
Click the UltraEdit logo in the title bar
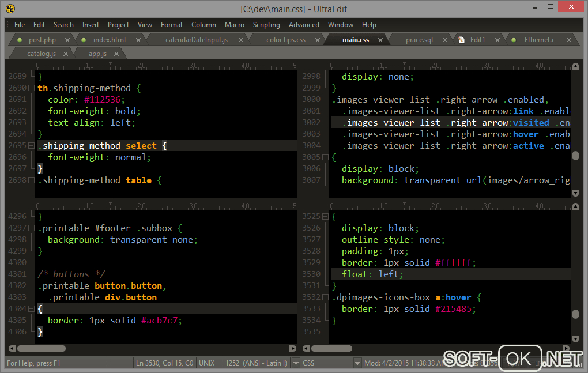tap(10, 8)
